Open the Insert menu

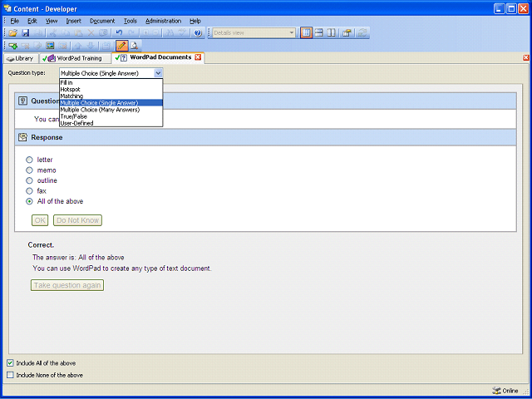coord(74,21)
